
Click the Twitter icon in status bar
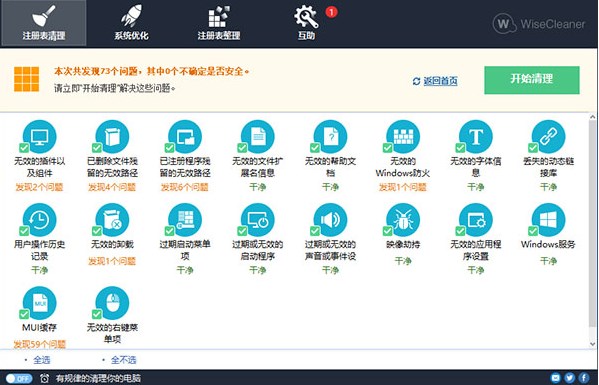pyautogui.click(x=570, y=378)
